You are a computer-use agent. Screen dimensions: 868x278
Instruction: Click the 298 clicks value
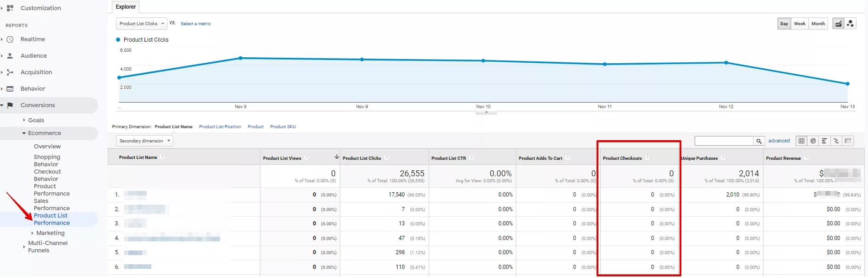(400, 252)
